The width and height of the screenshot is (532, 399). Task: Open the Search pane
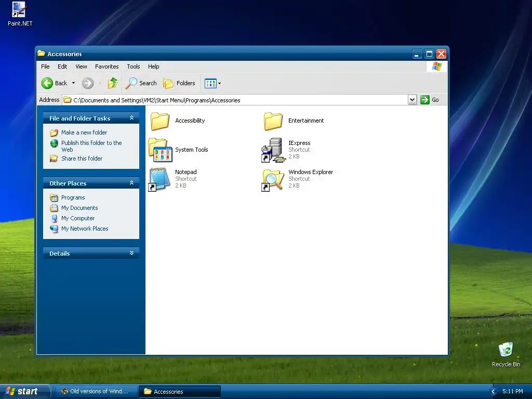[x=141, y=83]
